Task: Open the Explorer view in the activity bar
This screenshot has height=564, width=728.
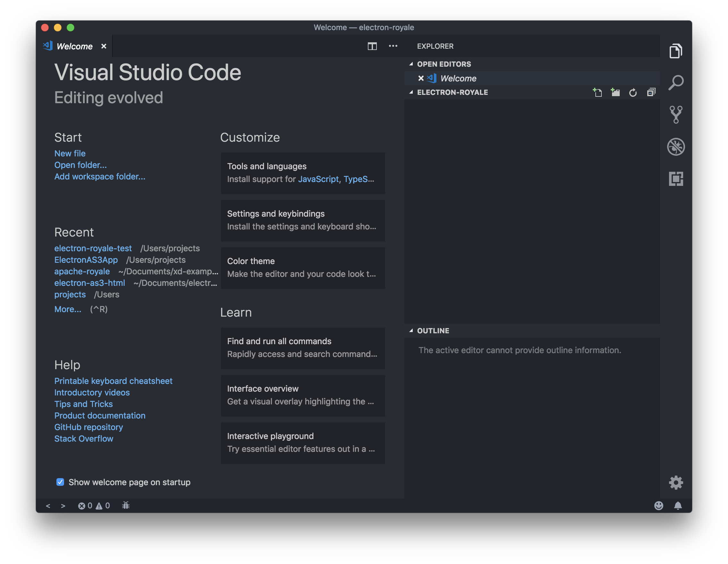Action: coord(676,51)
